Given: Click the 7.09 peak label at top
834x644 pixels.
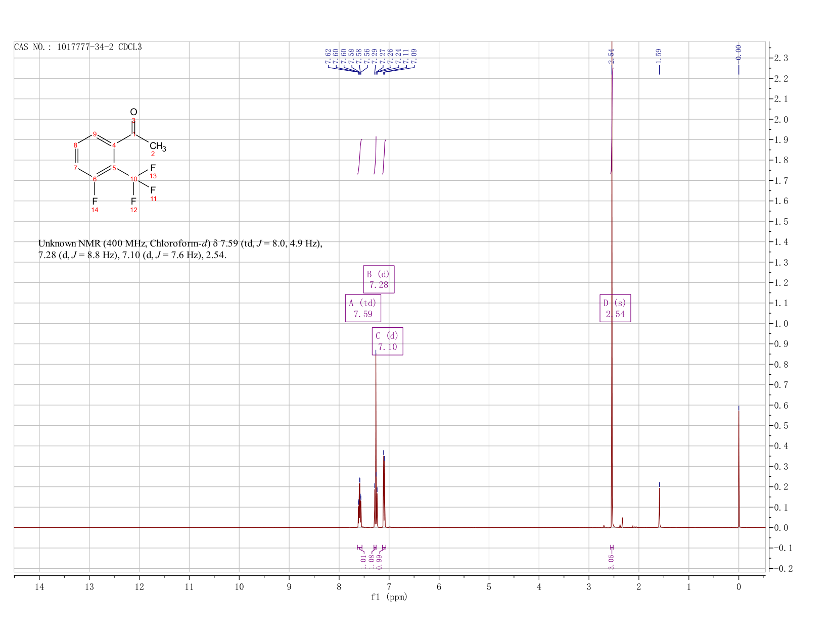Looking at the screenshot, I should pos(414,56).
